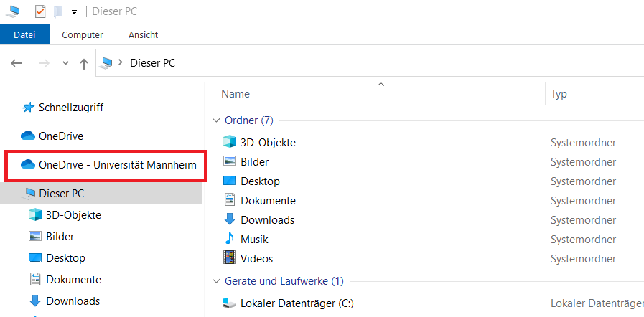
Task: Sort by the Name column header
Action: pos(235,94)
